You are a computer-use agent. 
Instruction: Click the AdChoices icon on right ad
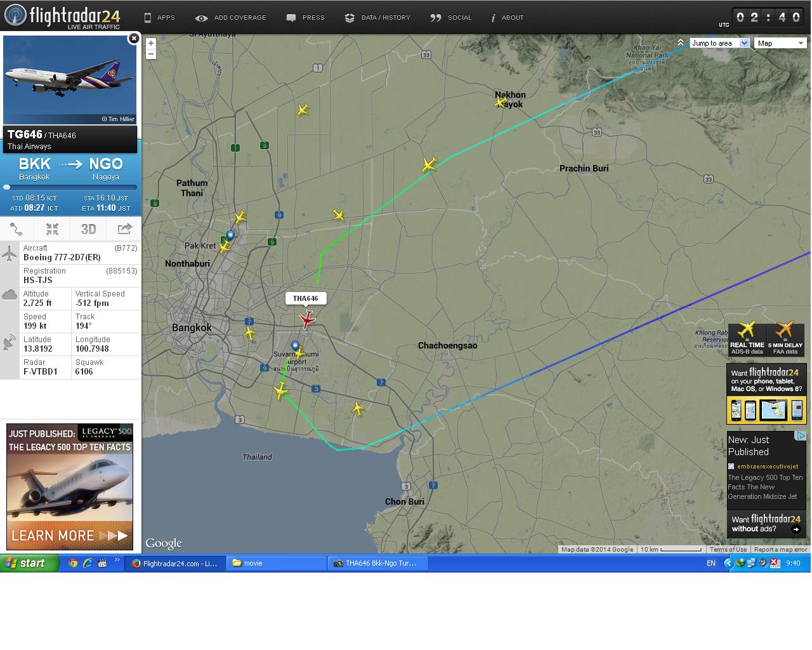801,436
